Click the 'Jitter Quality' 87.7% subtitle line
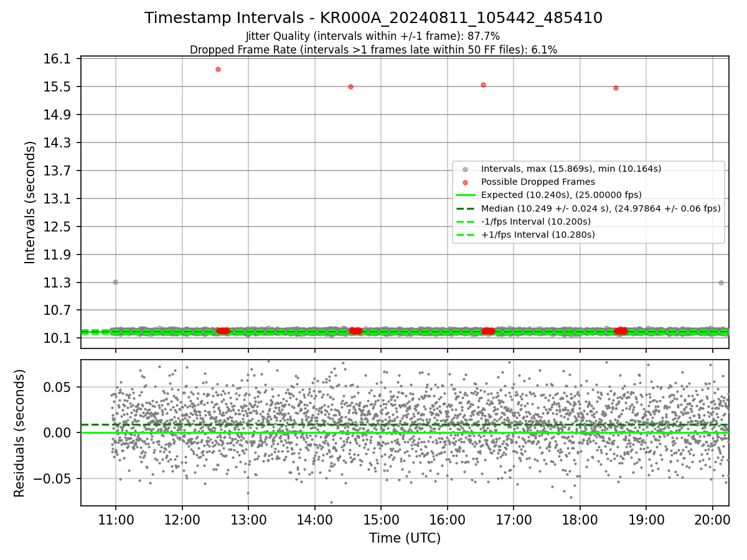Screen dimensions: 747x560 point(373,36)
